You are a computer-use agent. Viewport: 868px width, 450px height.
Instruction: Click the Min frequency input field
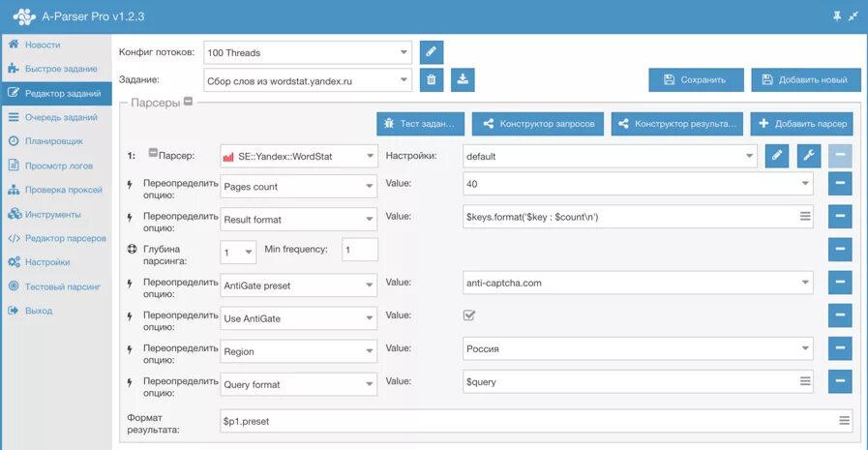(360, 250)
